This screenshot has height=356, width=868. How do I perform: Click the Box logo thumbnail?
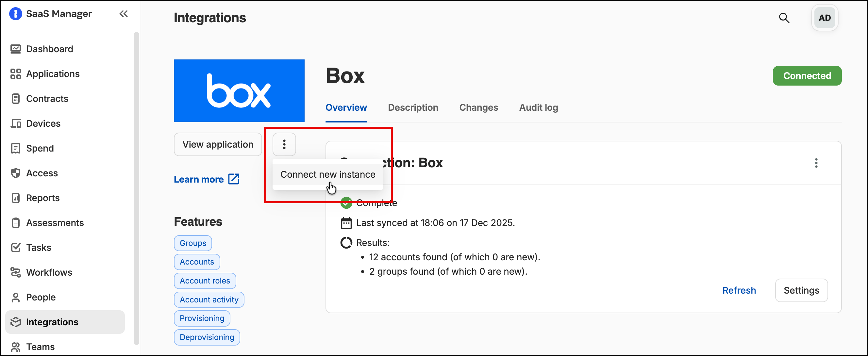239,91
